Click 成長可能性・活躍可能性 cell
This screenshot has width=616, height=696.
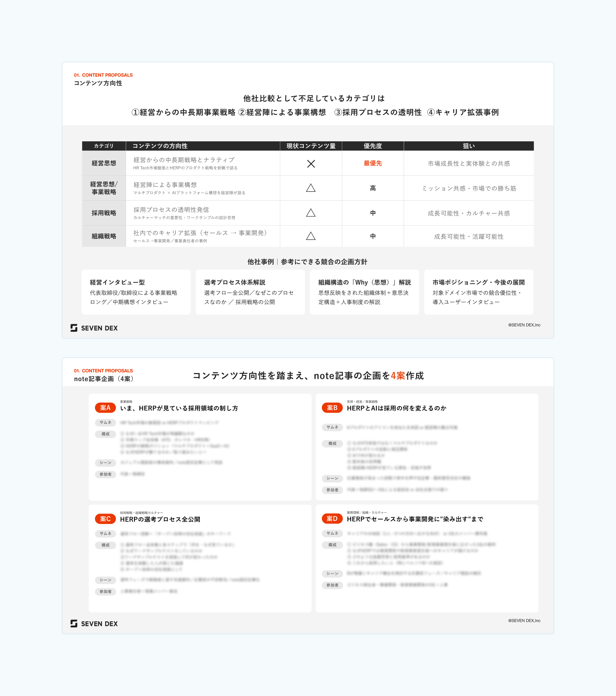click(x=469, y=236)
